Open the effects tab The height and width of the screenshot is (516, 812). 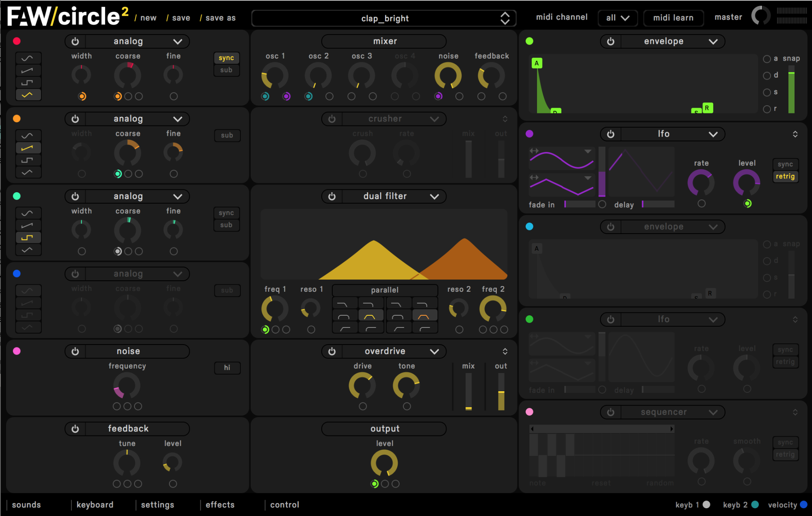220,505
